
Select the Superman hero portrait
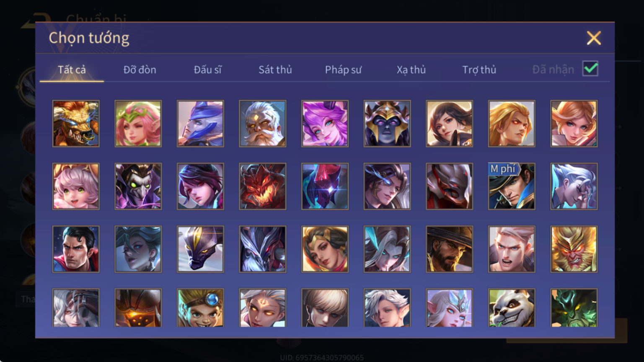pyautogui.click(x=76, y=249)
